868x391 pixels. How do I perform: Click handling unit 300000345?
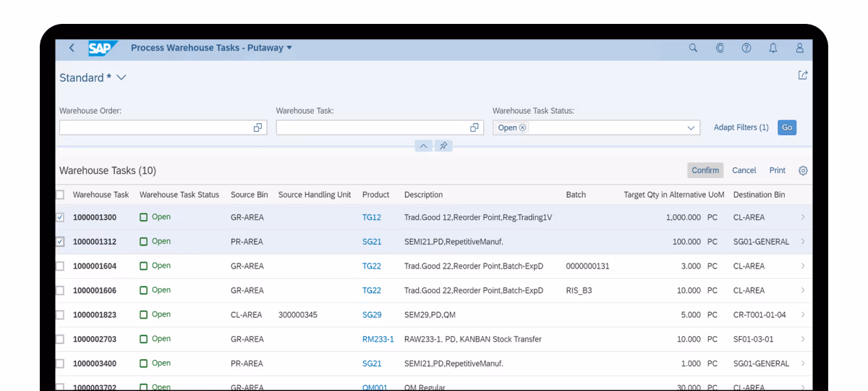tap(298, 315)
